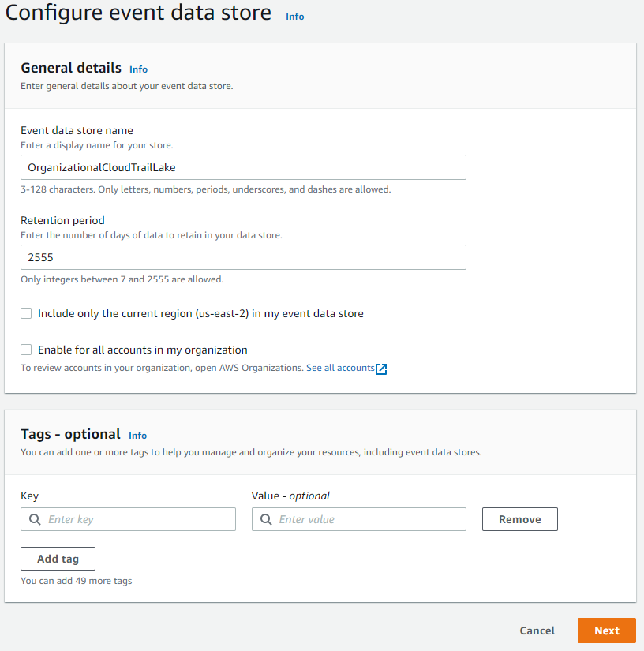Click the Event data store name label
This screenshot has height=651, width=644.
[x=77, y=130]
